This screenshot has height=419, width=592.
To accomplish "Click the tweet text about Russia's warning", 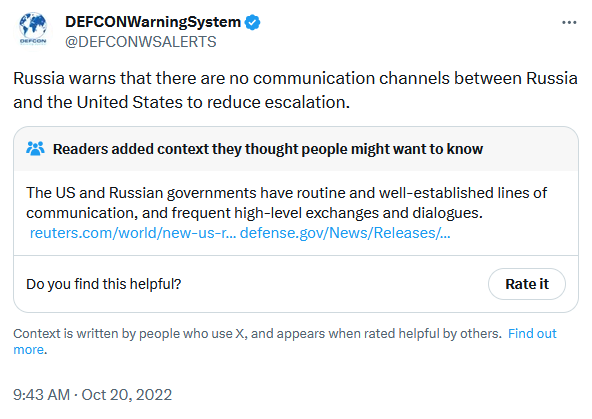I will click(x=295, y=90).
